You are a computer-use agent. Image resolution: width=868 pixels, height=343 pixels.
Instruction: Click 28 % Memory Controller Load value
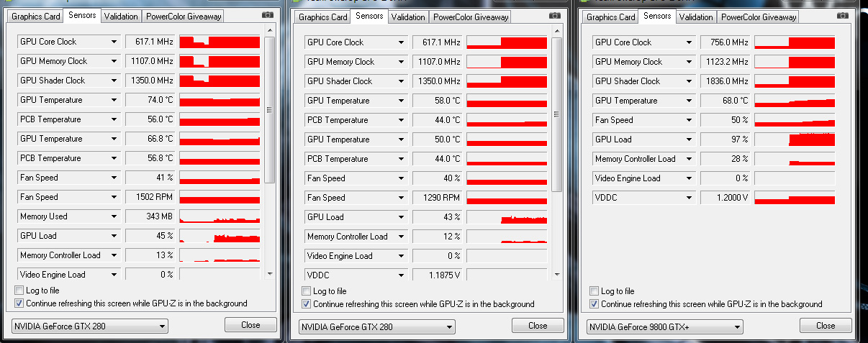click(x=726, y=159)
